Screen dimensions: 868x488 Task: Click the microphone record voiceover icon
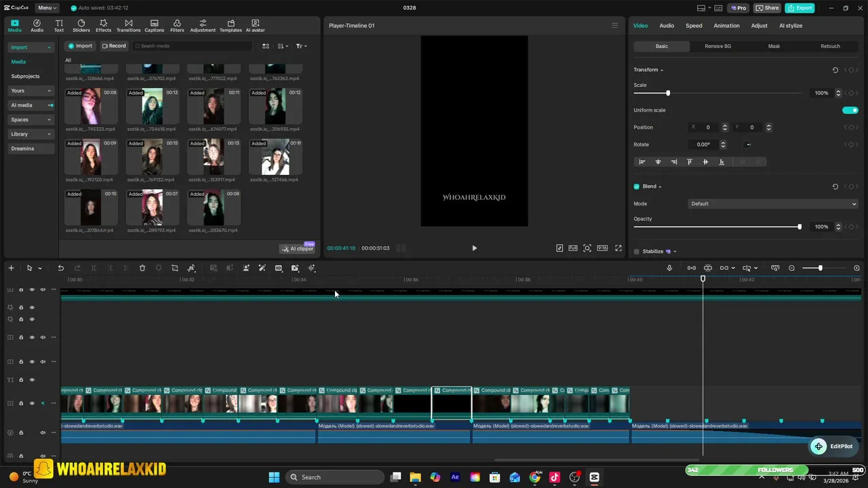coord(669,268)
